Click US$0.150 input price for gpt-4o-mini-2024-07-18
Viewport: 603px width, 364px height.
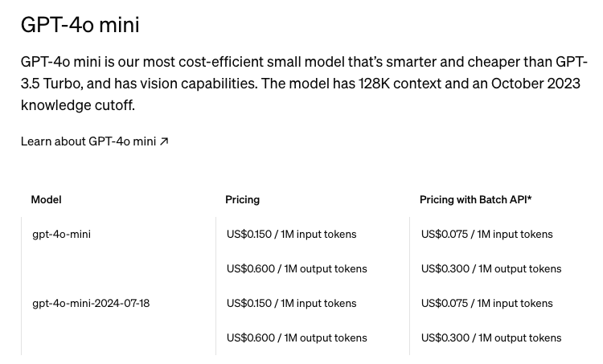[291, 303]
